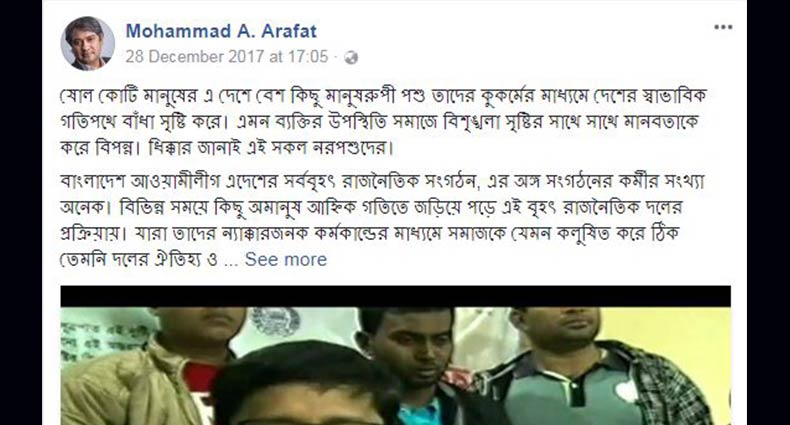Screen dimensions: 790x425
Task: Open the three-dot post options menu
Action: coord(723,27)
